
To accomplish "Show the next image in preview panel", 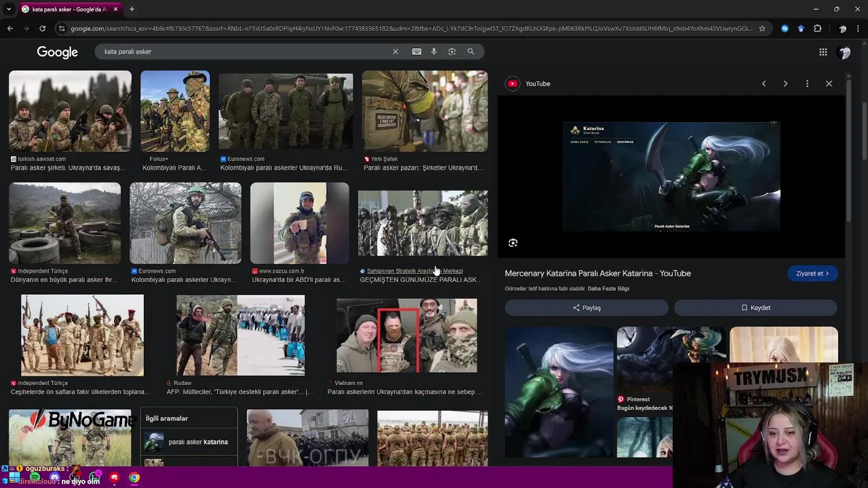I will 785,83.
